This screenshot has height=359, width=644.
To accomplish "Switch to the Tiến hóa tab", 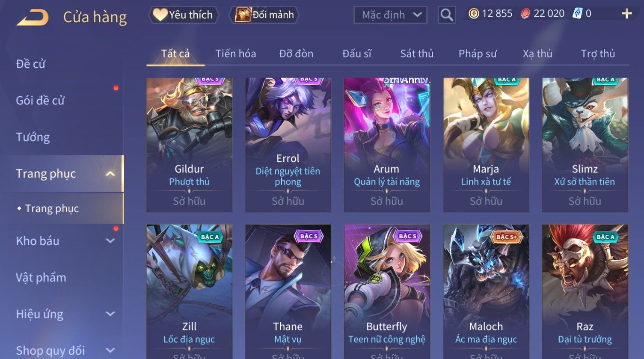I will (x=236, y=53).
